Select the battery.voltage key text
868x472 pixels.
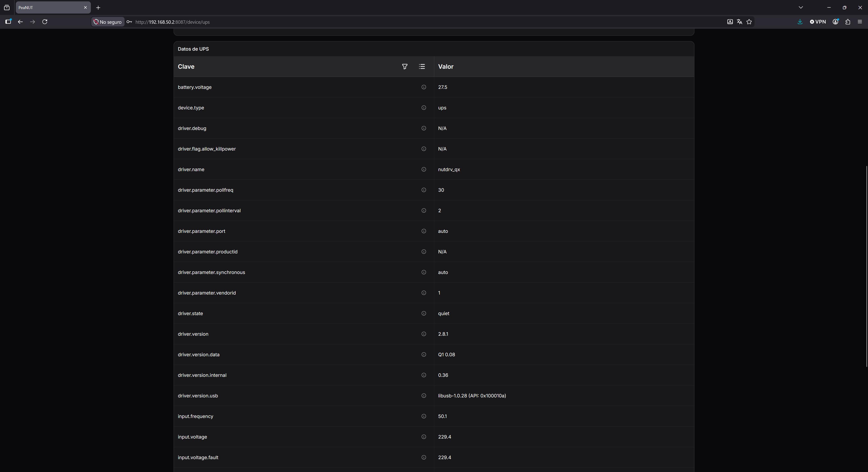(194, 87)
